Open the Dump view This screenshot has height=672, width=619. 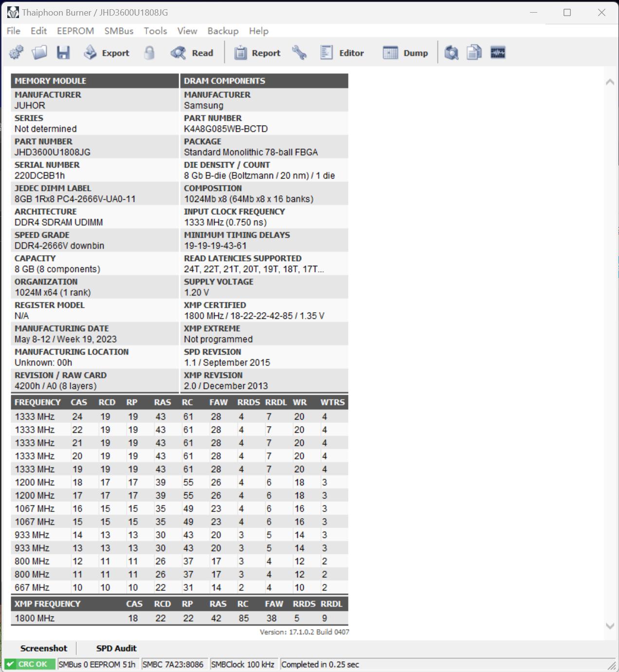pyautogui.click(x=405, y=53)
